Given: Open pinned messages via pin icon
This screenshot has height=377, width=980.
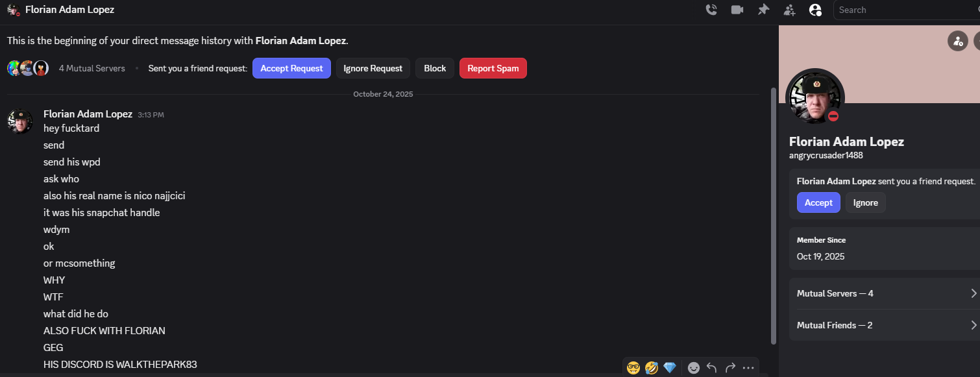Looking at the screenshot, I should pyautogui.click(x=763, y=10).
